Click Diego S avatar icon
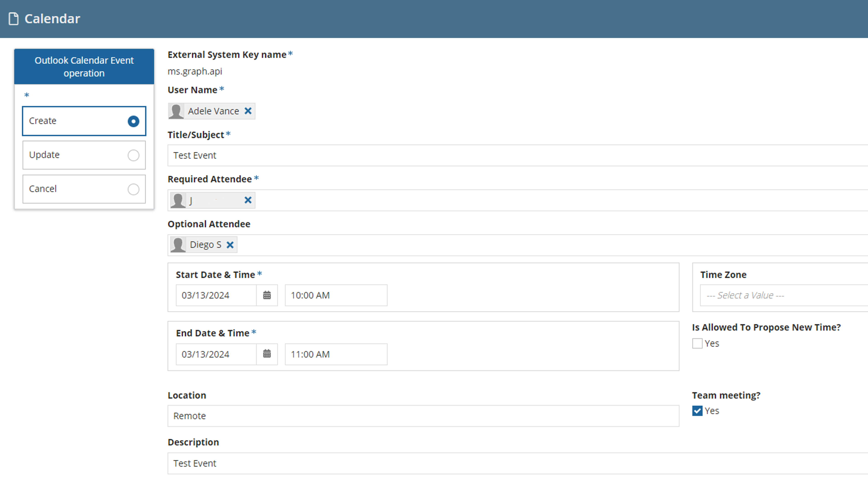 click(178, 245)
